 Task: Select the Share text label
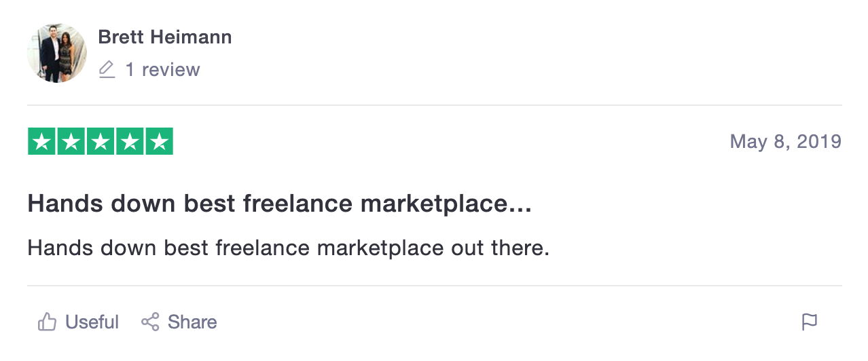[x=192, y=322]
